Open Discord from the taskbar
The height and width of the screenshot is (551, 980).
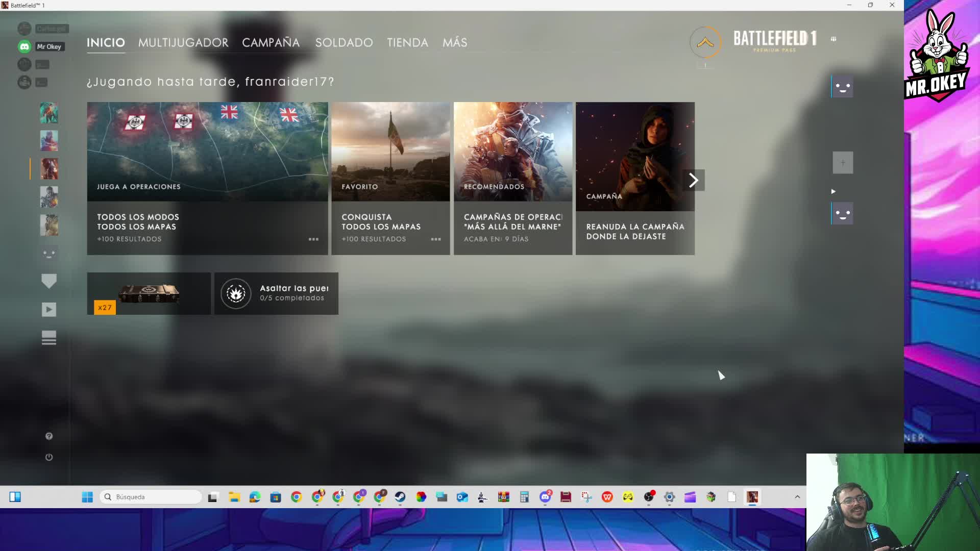(545, 497)
